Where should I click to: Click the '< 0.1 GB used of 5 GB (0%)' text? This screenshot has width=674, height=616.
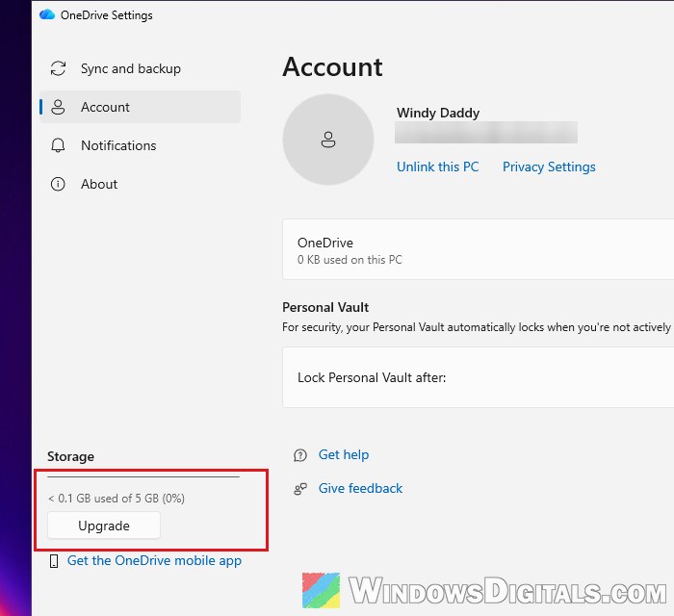click(x=117, y=499)
